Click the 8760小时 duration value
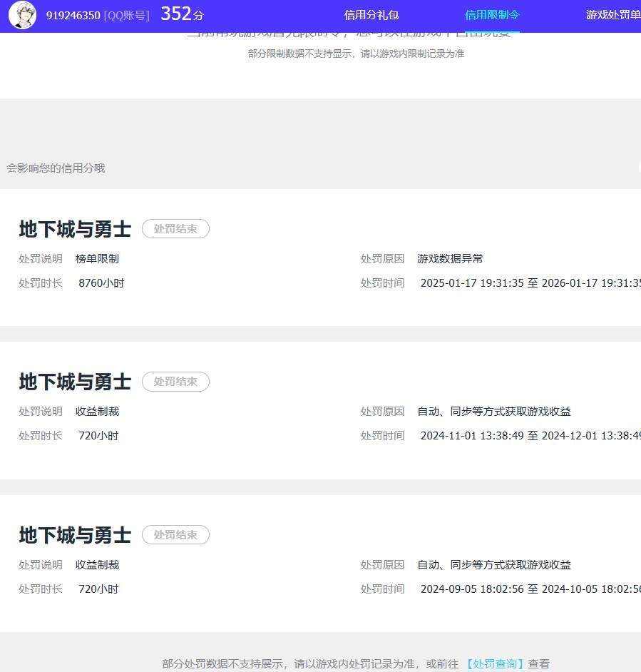The height and width of the screenshot is (672, 641). [101, 283]
